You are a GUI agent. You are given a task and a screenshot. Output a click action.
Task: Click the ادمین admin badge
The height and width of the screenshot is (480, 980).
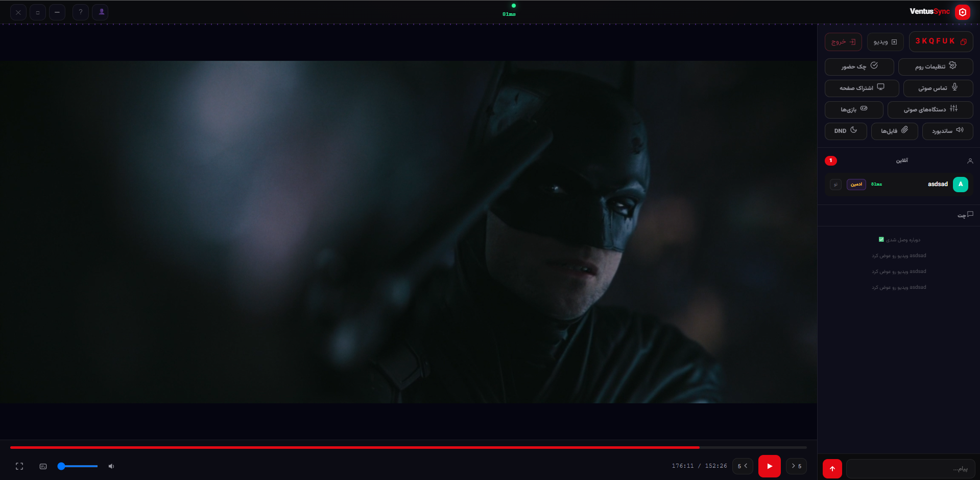[856, 184]
